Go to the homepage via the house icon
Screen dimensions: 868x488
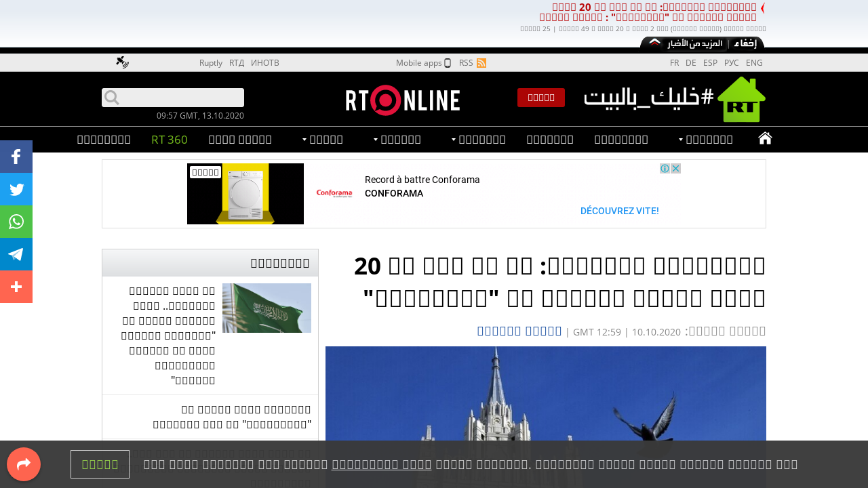click(x=765, y=139)
